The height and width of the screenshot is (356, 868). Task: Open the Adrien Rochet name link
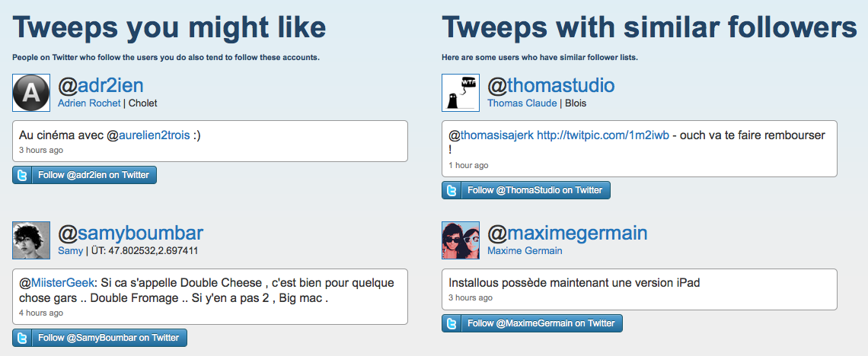click(89, 103)
